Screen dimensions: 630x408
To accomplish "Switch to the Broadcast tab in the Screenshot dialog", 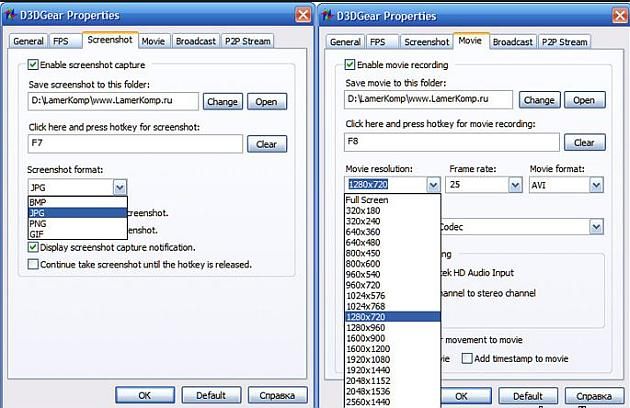I will (x=195, y=41).
